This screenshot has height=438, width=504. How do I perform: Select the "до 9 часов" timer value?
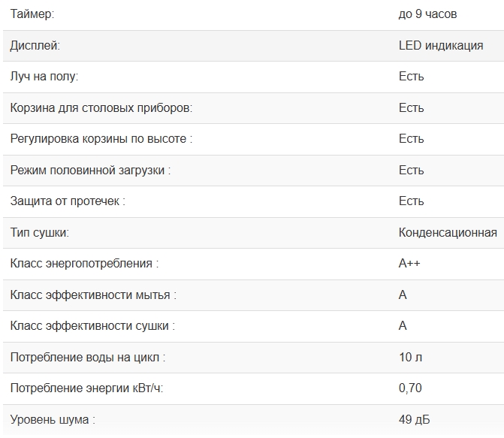point(427,14)
